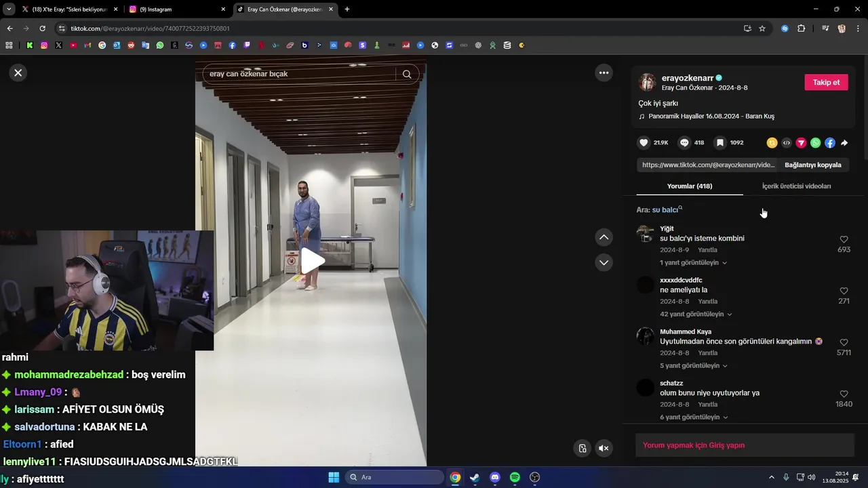Open the Panoramik Hayaller music link
868x488 pixels.
click(x=711, y=116)
